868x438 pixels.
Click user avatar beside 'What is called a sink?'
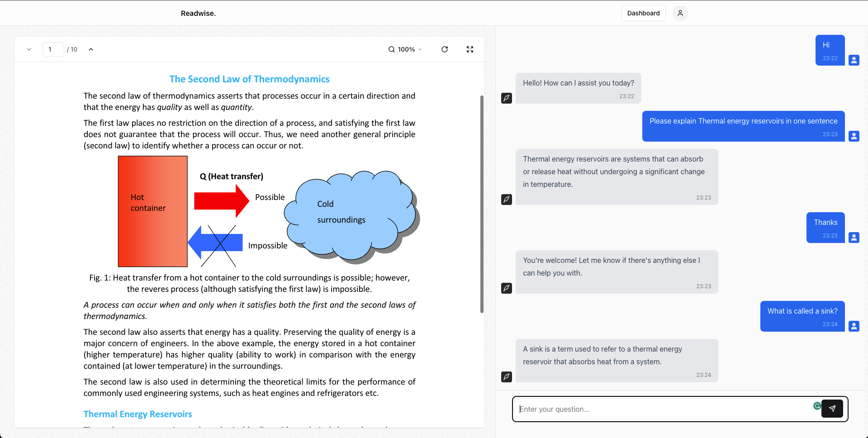[x=854, y=326]
